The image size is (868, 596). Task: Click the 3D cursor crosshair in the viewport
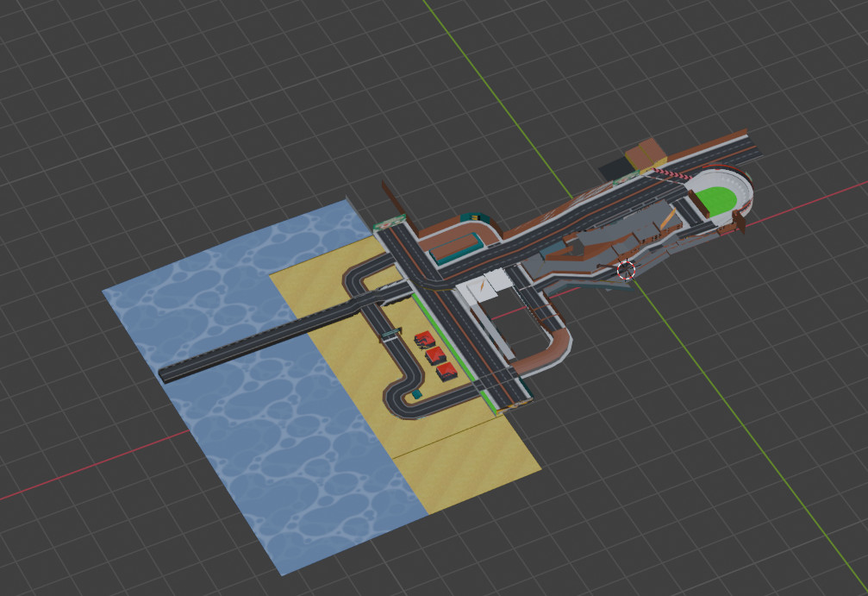(x=627, y=270)
